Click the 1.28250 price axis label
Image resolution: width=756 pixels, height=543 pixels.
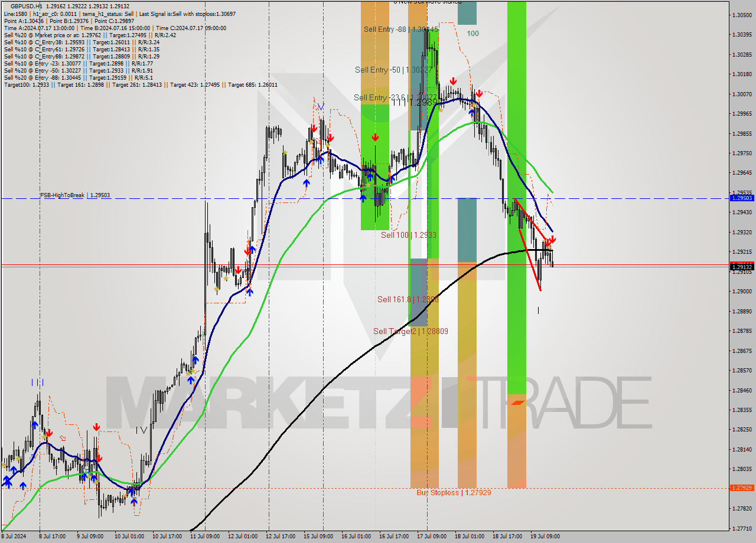(742, 430)
